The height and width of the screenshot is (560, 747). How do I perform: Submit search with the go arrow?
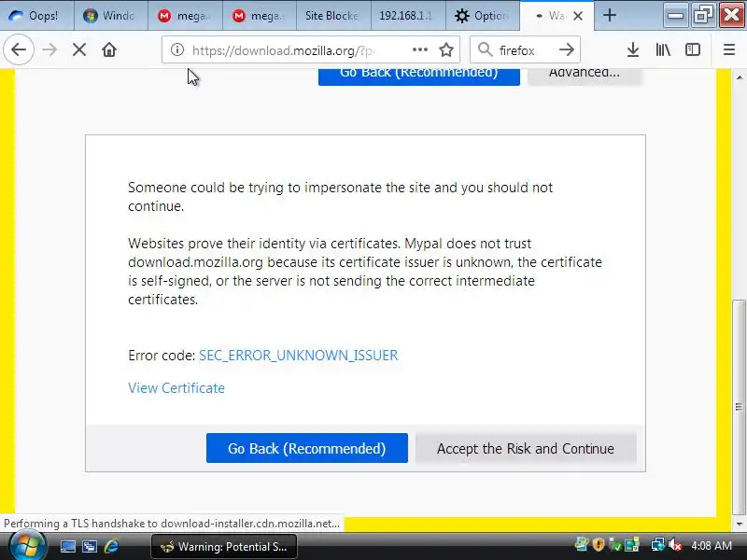(x=567, y=49)
